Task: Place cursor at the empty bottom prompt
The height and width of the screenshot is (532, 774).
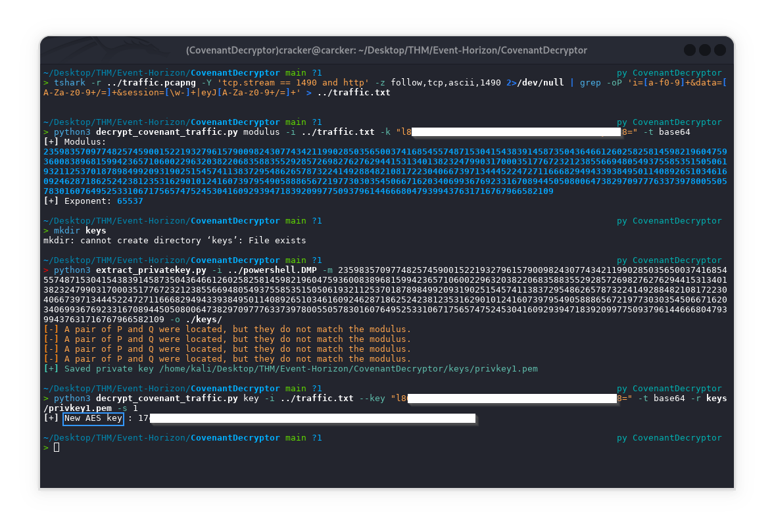Action: pyautogui.click(x=57, y=447)
